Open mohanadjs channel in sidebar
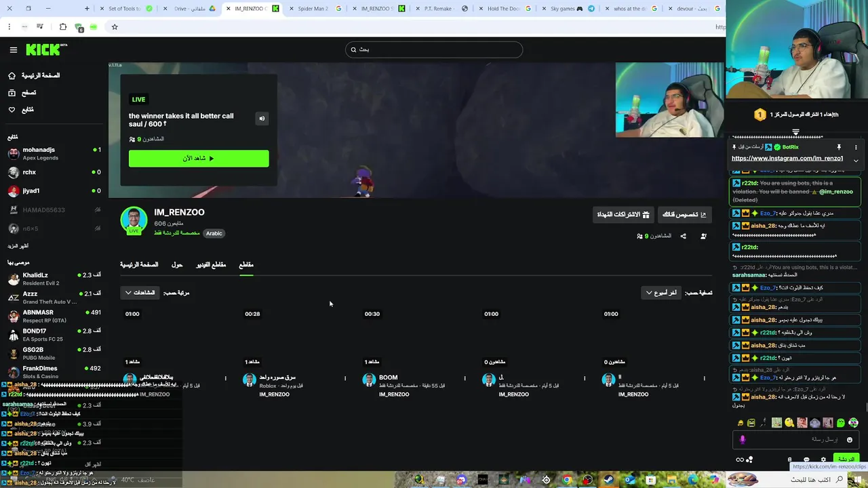 coord(54,153)
